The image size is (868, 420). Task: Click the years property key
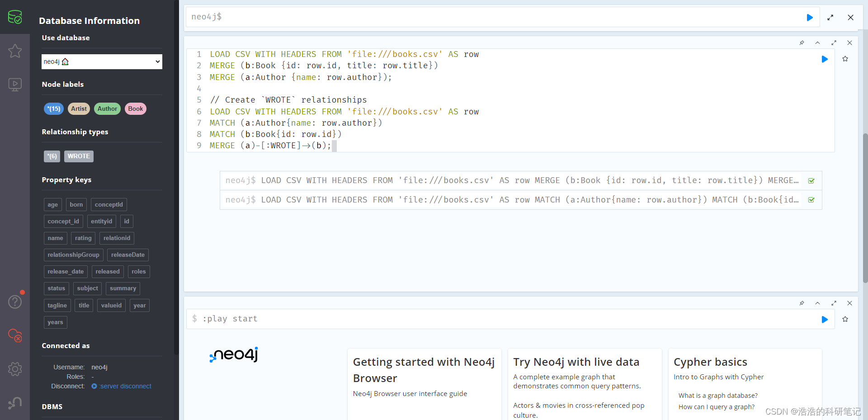pos(56,322)
